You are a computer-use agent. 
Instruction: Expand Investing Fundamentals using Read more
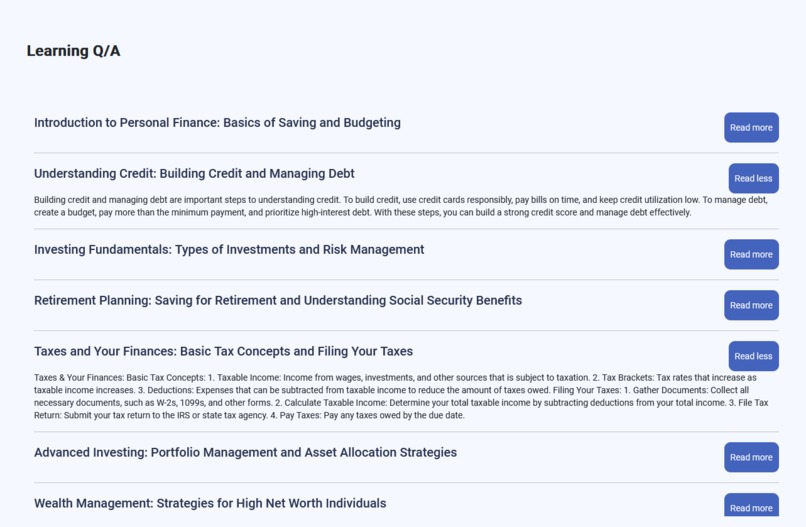tap(751, 255)
